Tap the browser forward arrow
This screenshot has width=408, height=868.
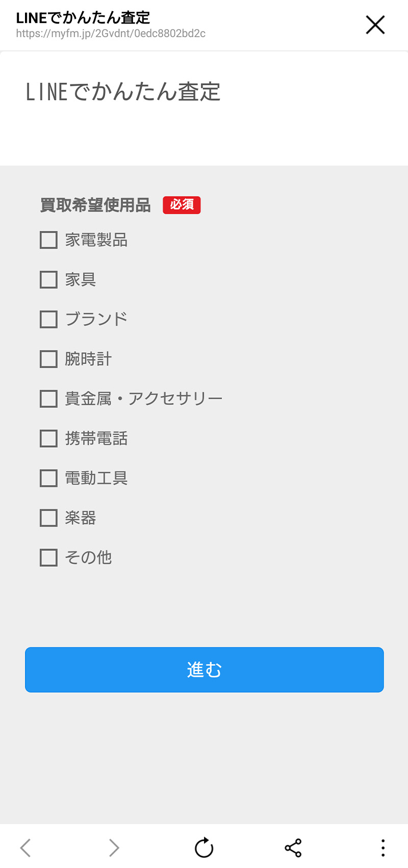coord(114,848)
